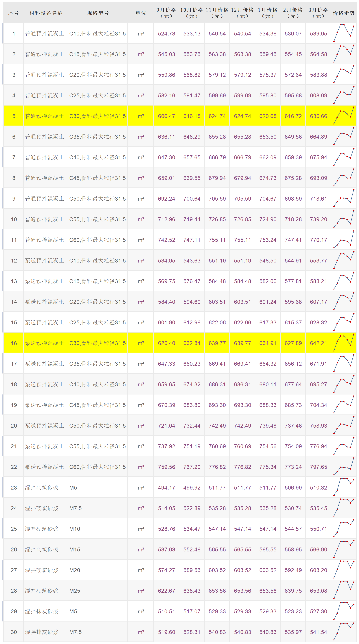Viewport: 359px width, 644px height.
Task: Select the price 718.61 in row 9
Action: click(x=319, y=199)
